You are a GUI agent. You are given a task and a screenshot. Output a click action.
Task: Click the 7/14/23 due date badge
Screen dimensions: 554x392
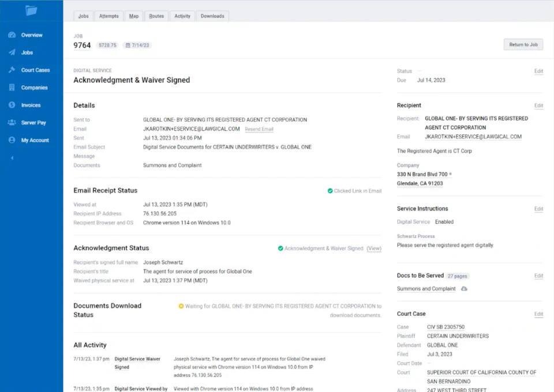(x=137, y=45)
